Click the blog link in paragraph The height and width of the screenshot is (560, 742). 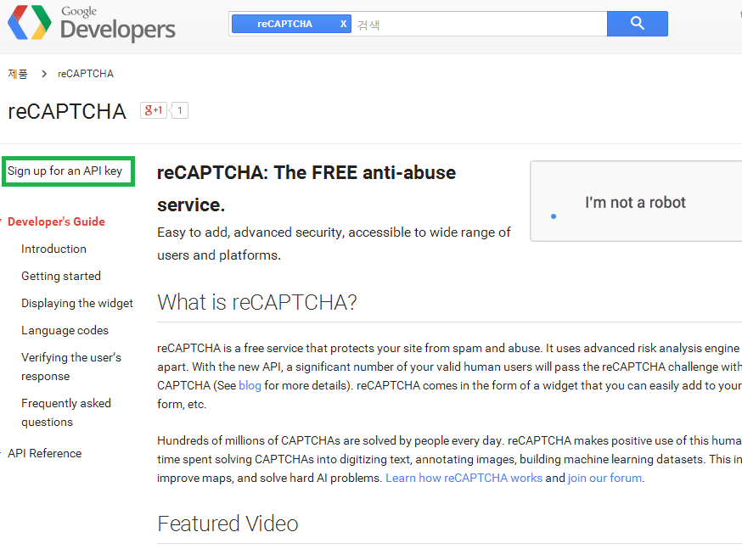point(250,385)
